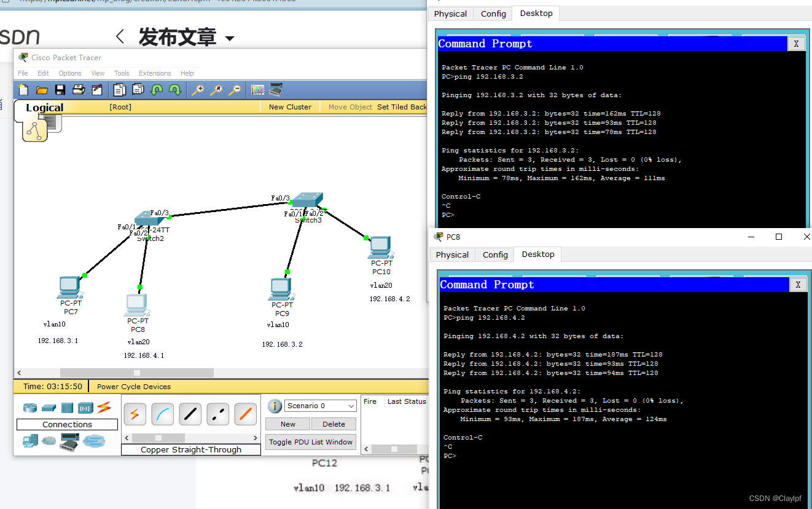The image size is (812, 509).
Task: Switch to Config tab in PC8 window
Action: 495,254
